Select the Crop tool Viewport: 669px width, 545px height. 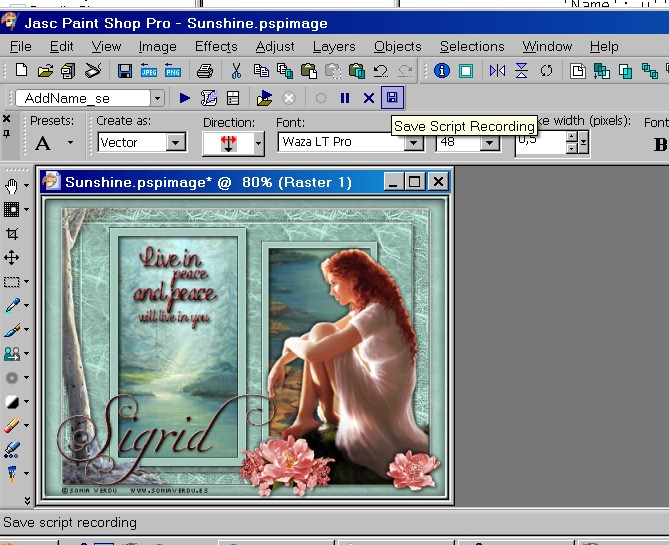(x=12, y=233)
